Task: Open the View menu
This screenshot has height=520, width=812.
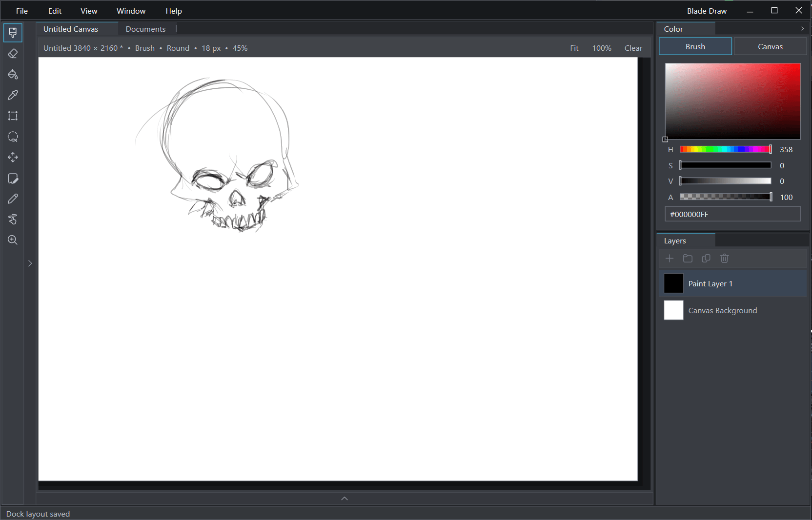Action: click(89, 11)
